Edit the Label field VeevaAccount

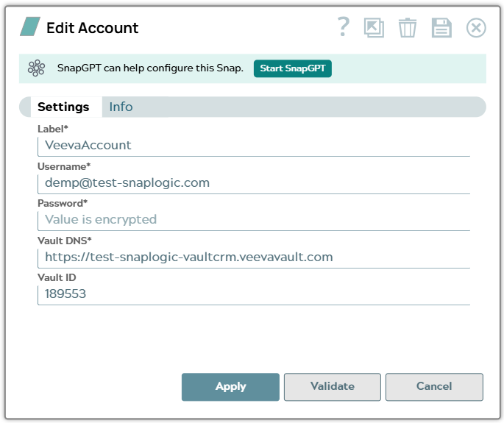point(254,146)
